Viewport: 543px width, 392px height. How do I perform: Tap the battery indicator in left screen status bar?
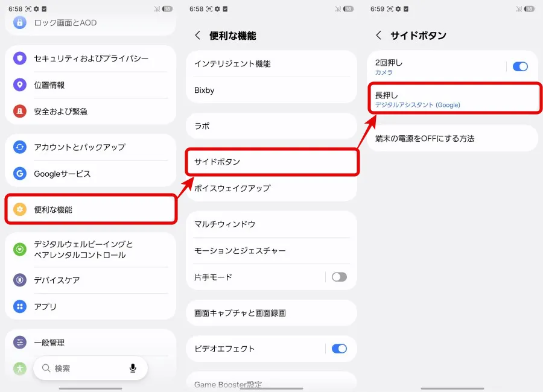tap(167, 9)
